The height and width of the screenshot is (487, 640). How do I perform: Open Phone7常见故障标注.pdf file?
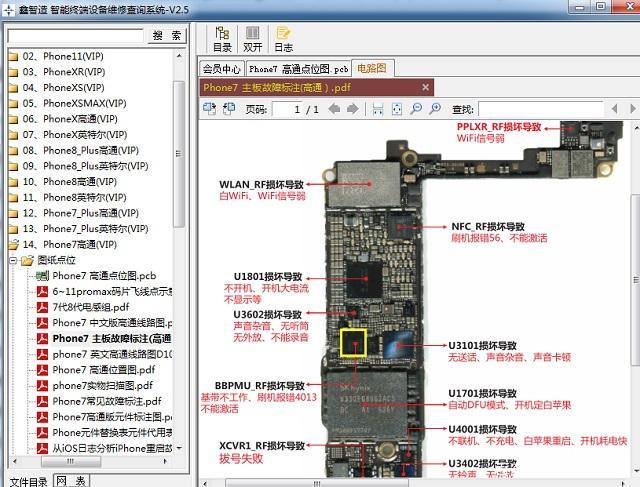point(107,401)
